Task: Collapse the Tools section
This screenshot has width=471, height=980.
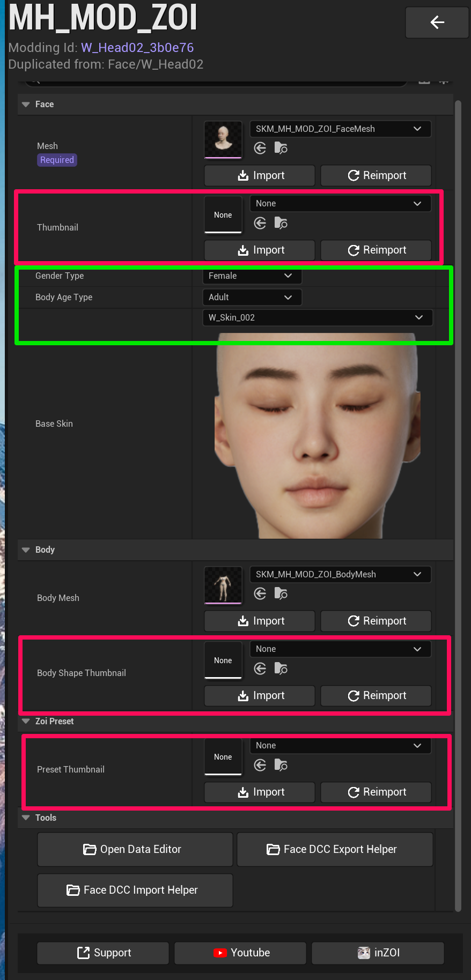Action: 26,818
